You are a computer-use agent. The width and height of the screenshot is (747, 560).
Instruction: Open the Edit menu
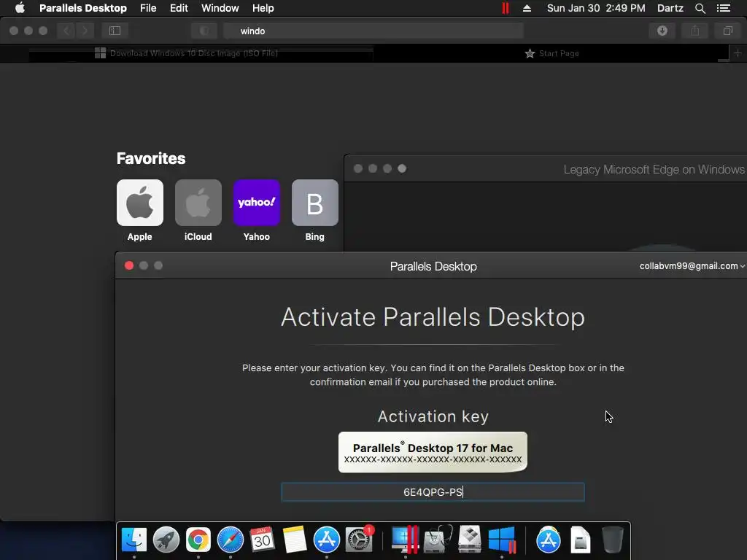click(x=179, y=8)
